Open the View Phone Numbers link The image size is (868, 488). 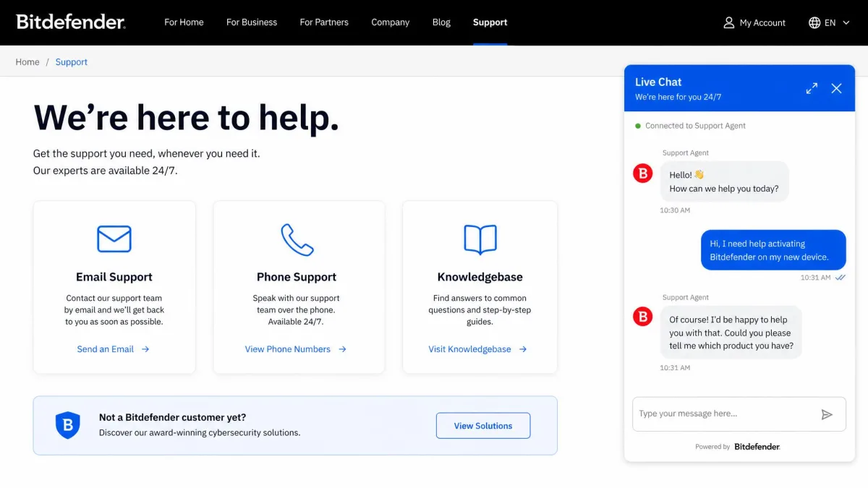288,349
